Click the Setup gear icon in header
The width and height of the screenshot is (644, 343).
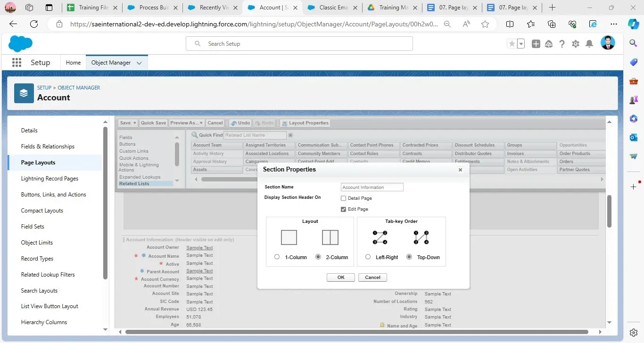click(x=575, y=44)
